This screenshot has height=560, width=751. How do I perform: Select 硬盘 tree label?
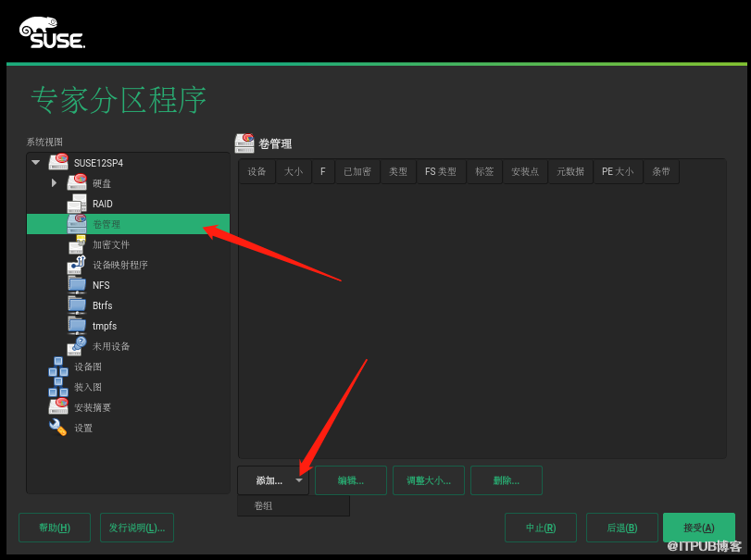click(102, 183)
